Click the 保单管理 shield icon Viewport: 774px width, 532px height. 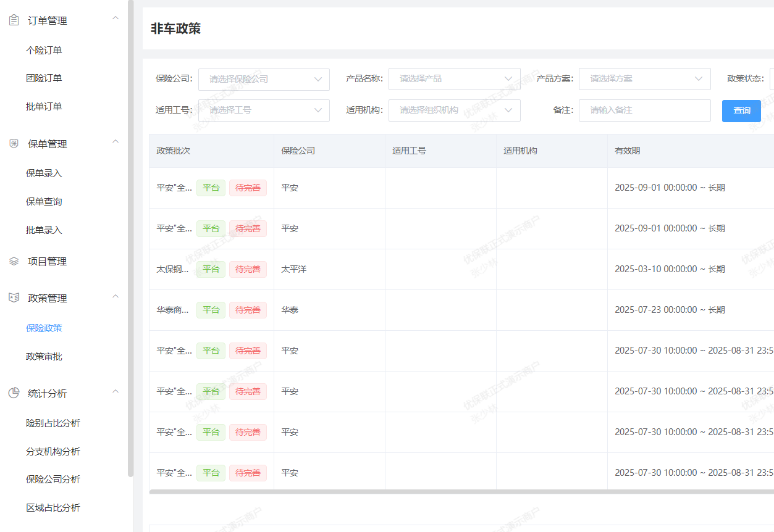(14, 144)
